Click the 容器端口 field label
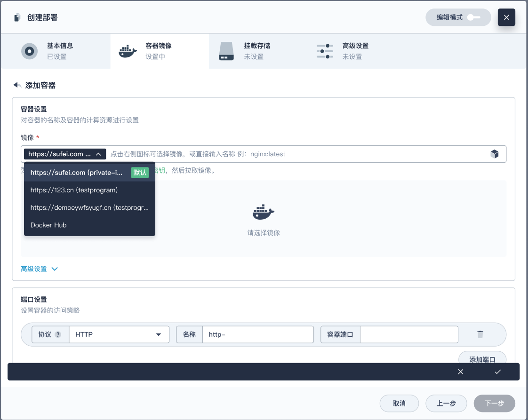528x420 pixels. tap(340, 334)
